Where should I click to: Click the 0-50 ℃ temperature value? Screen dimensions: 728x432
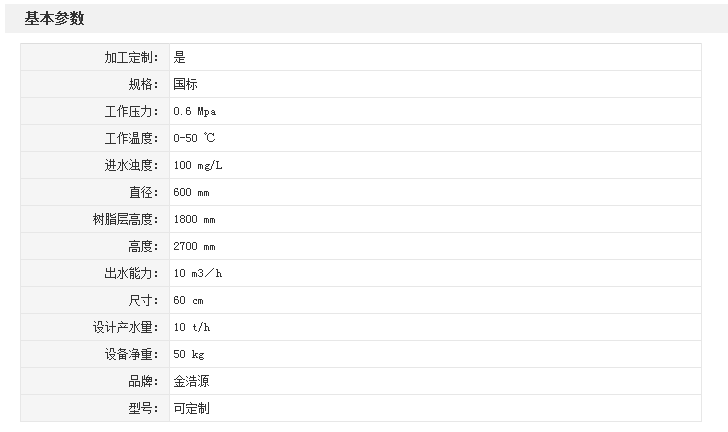click(x=194, y=138)
